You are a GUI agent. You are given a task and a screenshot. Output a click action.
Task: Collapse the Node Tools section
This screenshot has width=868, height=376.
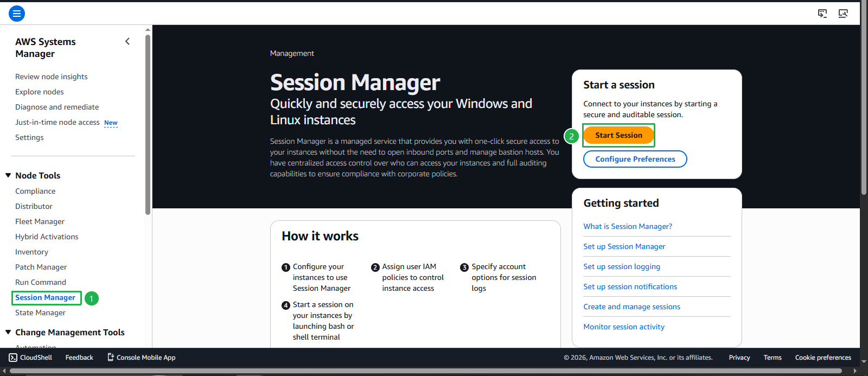[x=8, y=175]
